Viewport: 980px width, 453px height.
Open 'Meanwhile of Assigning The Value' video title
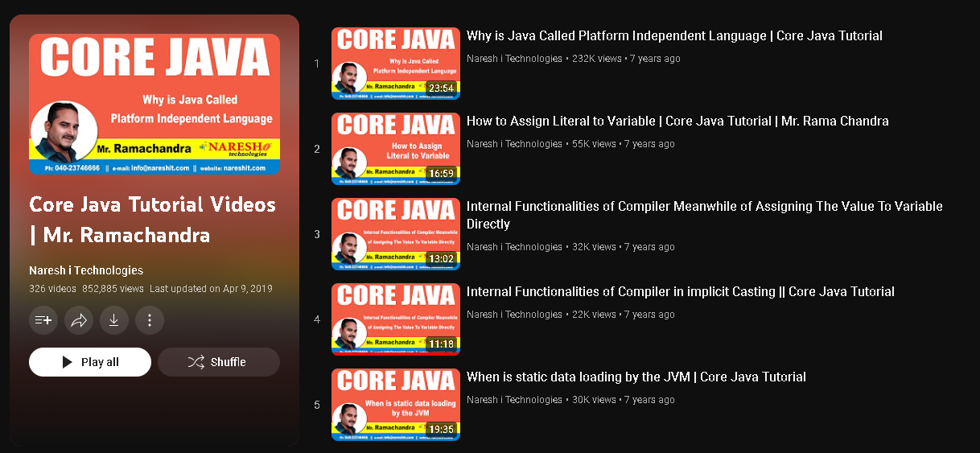[x=705, y=215]
